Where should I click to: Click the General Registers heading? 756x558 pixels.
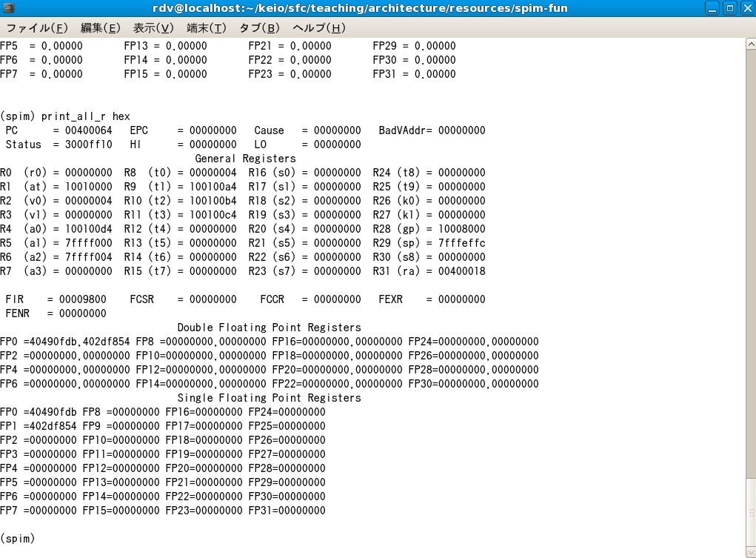(245, 159)
